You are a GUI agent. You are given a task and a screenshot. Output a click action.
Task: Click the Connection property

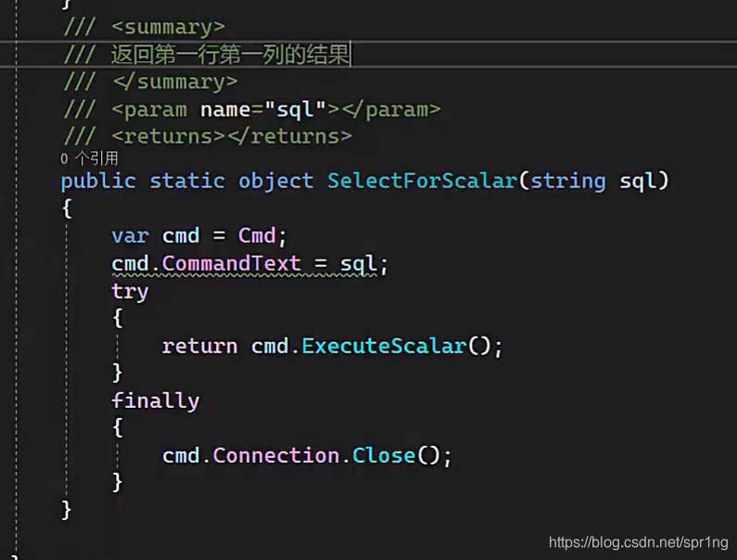276,455
